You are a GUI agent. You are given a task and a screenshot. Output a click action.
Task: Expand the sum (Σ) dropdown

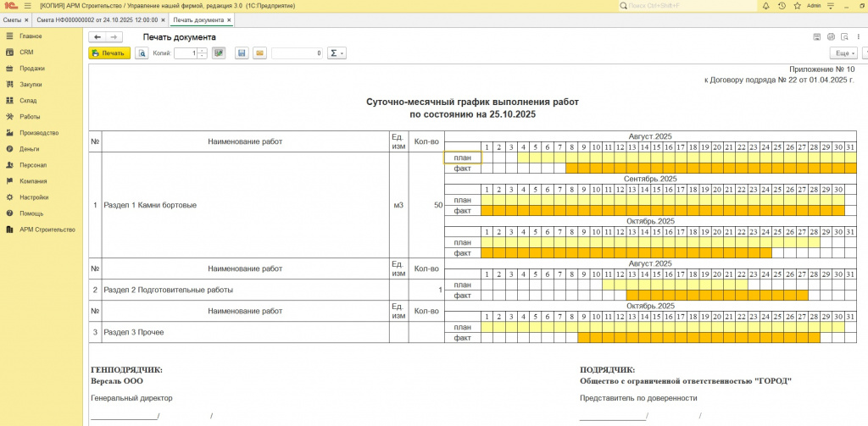click(337, 53)
